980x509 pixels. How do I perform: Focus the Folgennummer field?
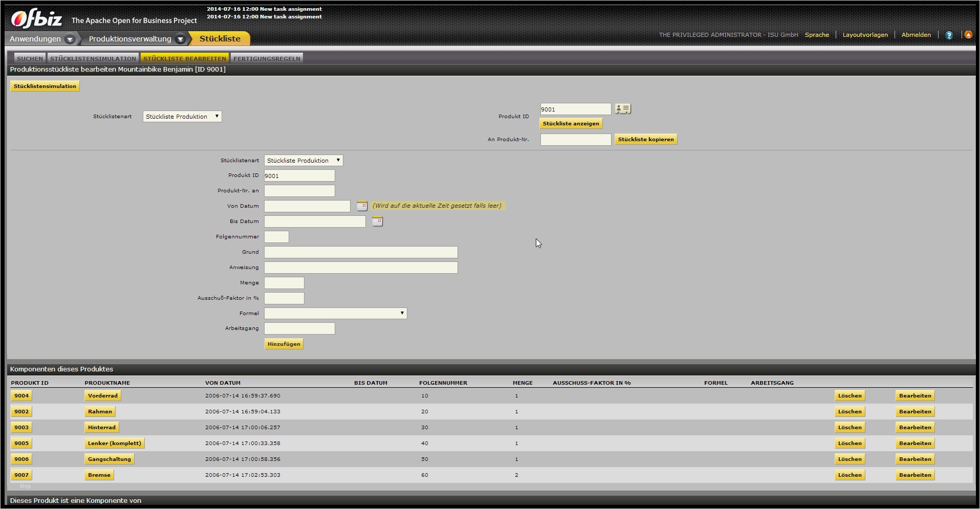(276, 237)
